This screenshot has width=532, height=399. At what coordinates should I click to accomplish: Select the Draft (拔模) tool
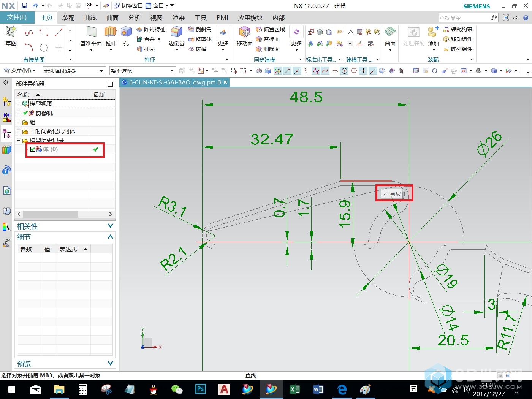point(197,49)
